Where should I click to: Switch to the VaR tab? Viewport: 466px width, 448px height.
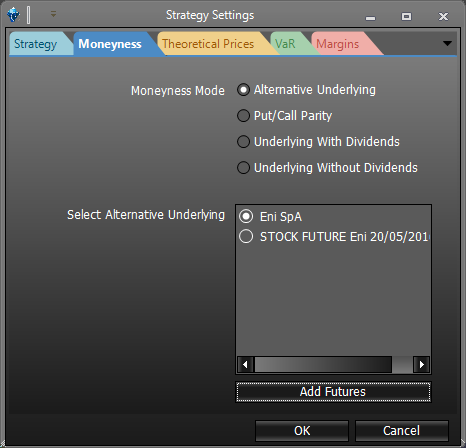(285, 44)
